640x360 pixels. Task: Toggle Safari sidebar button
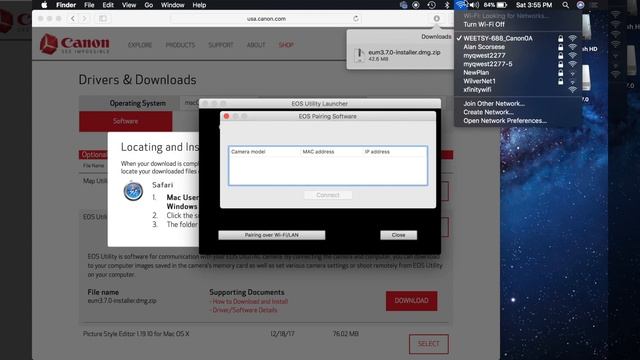point(103,19)
